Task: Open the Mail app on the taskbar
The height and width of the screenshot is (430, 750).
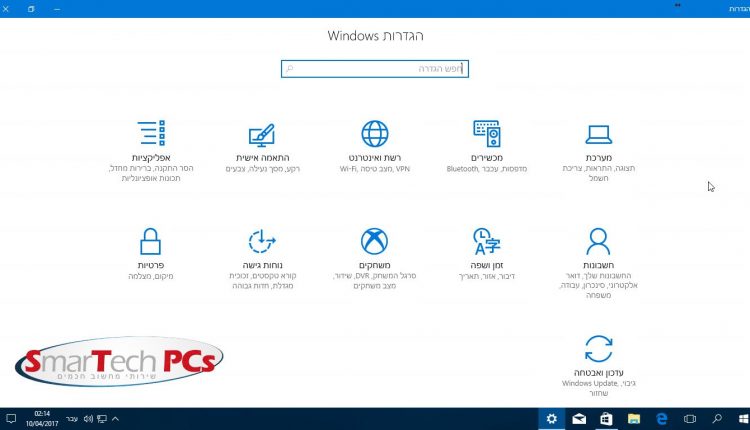Action: (579, 419)
